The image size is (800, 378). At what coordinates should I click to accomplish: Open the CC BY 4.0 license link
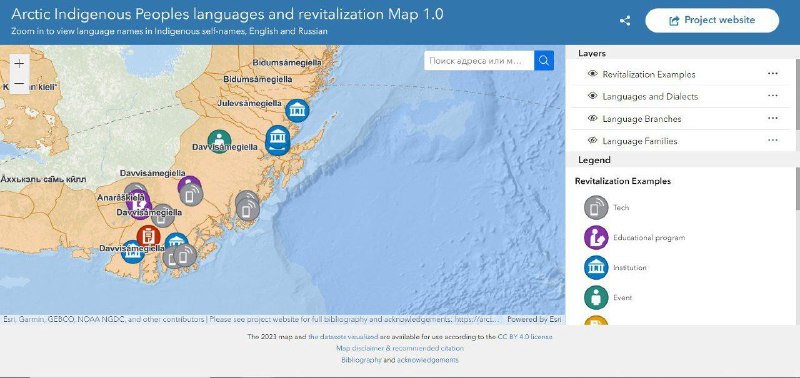(x=525, y=337)
